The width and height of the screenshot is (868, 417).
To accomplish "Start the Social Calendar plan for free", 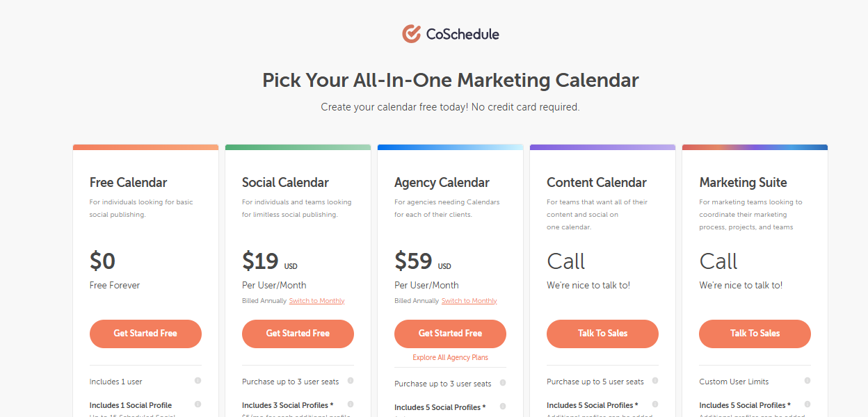I will [298, 334].
